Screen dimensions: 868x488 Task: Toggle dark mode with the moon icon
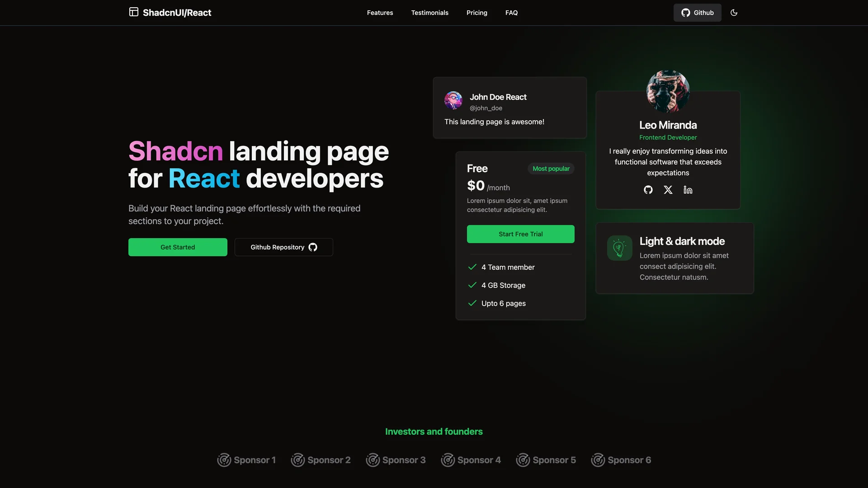(734, 13)
